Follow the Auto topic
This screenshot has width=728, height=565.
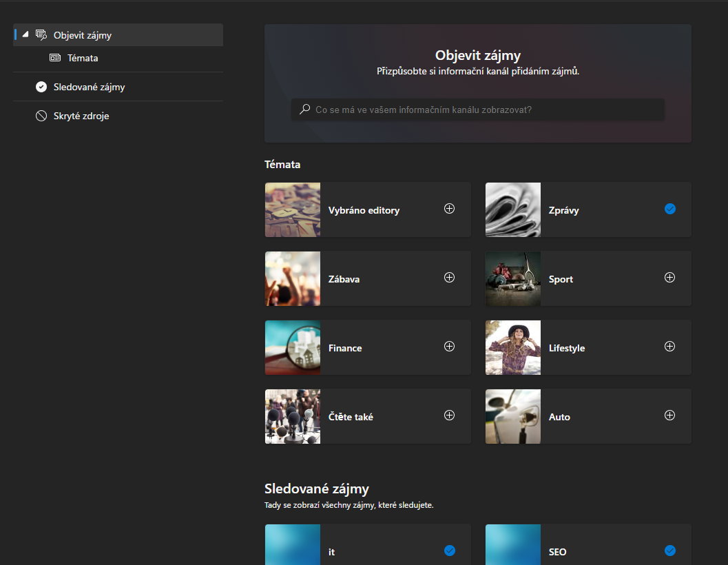pyautogui.click(x=669, y=415)
